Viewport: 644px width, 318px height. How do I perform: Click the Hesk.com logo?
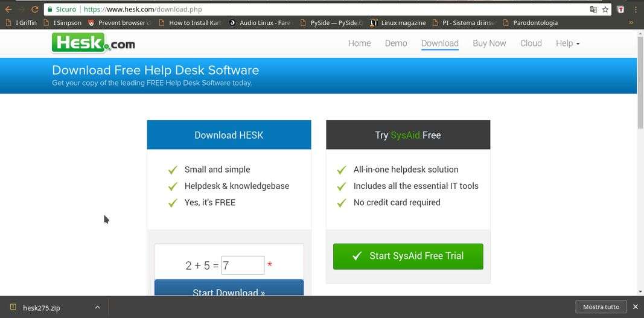(93, 43)
